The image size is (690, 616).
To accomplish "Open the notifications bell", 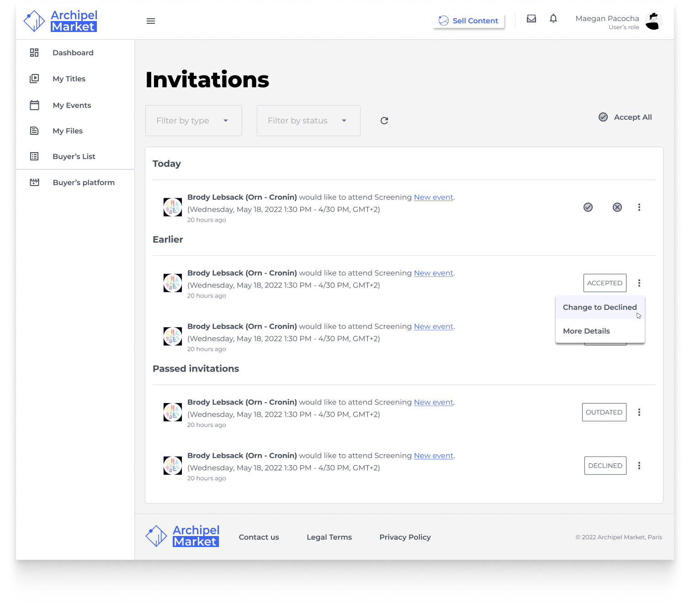I will [x=553, y=19].
